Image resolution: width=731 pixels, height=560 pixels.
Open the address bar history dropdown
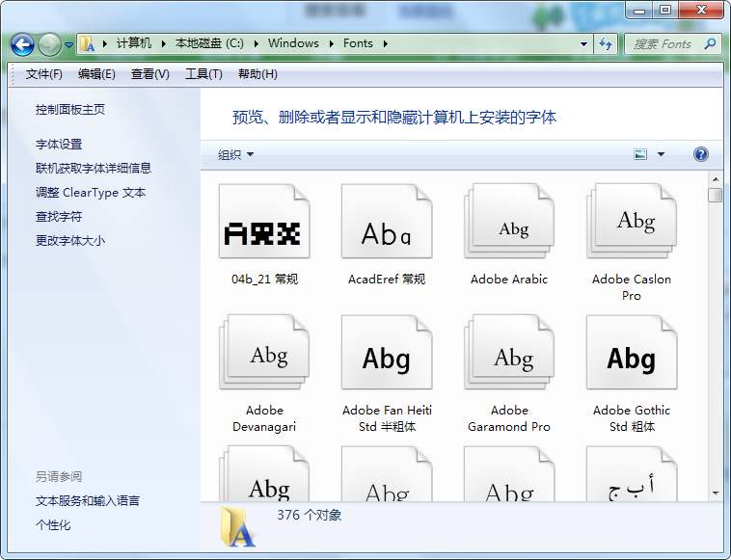point(583,44)
